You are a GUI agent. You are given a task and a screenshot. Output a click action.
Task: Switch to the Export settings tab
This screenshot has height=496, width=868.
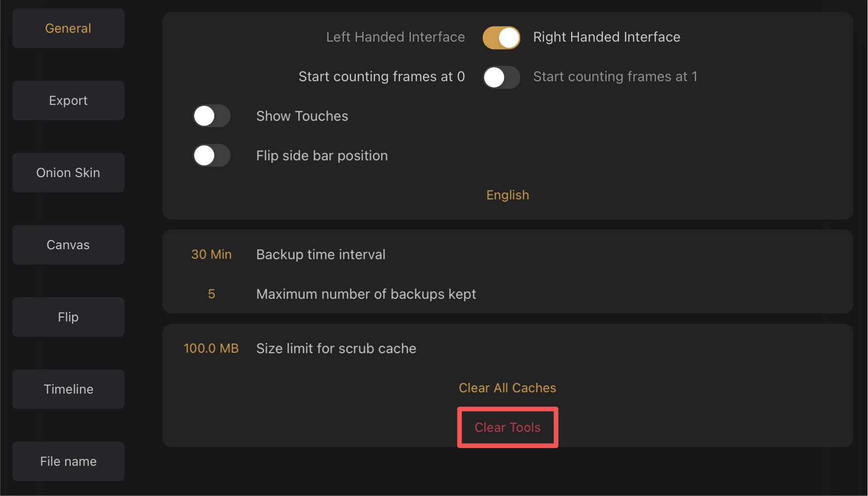coord(68,100)
